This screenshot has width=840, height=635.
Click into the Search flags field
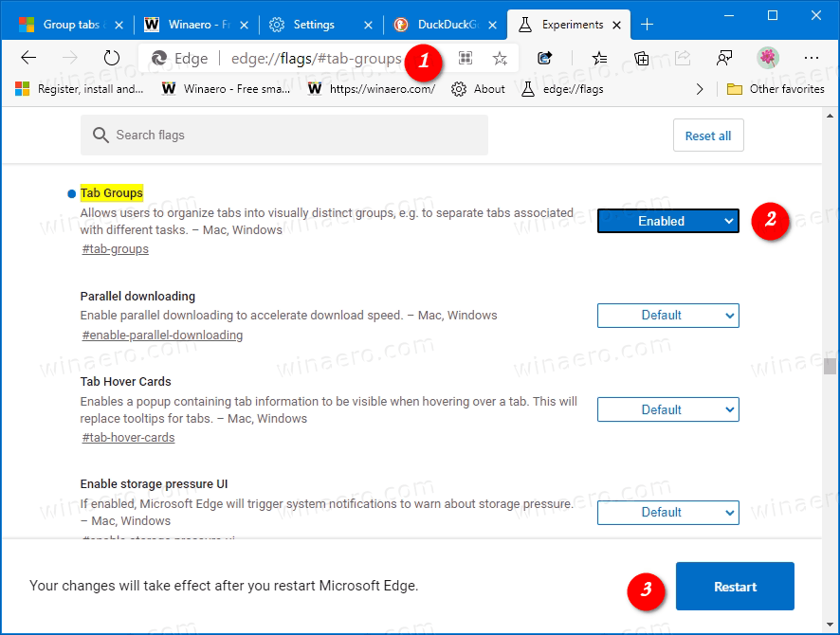coord(284,136)
